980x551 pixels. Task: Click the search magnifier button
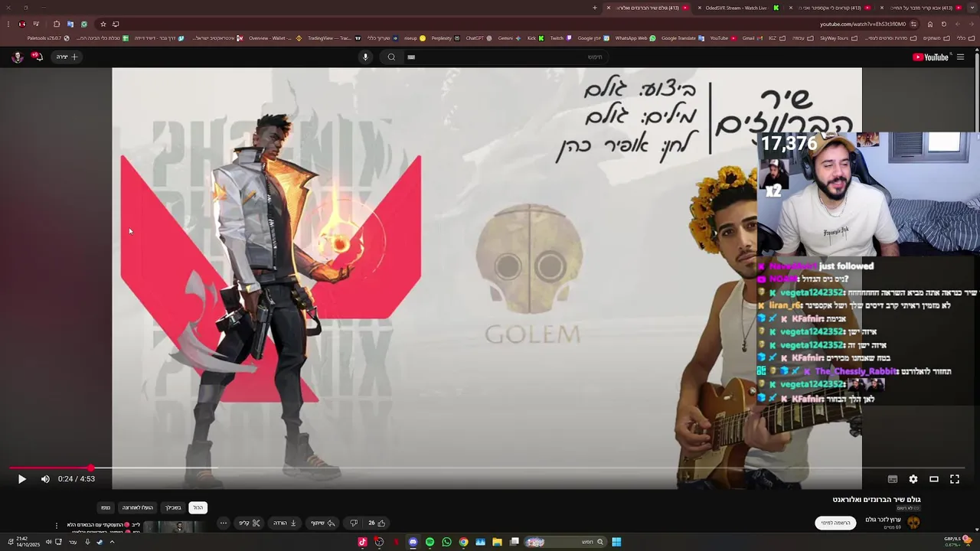coord(391,57)
